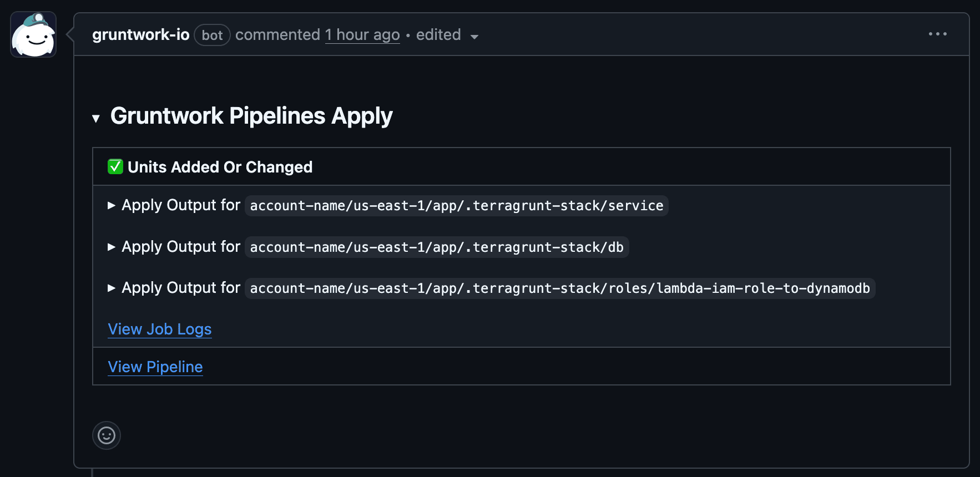Open the edited history dropdown arrow
980x477 pixels.
pos(474,37)
